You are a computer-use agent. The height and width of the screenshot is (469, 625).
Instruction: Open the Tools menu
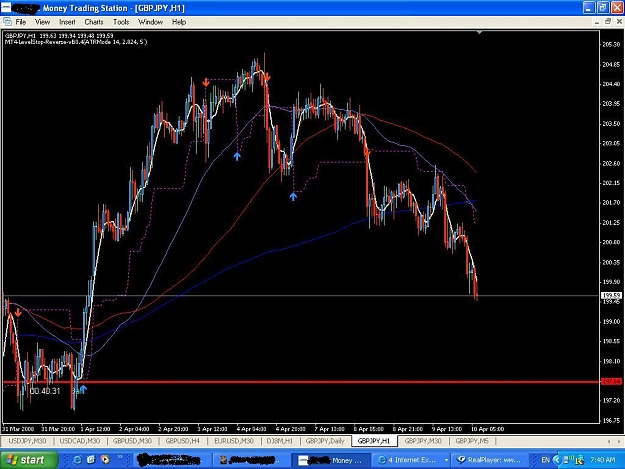[121, 22]
